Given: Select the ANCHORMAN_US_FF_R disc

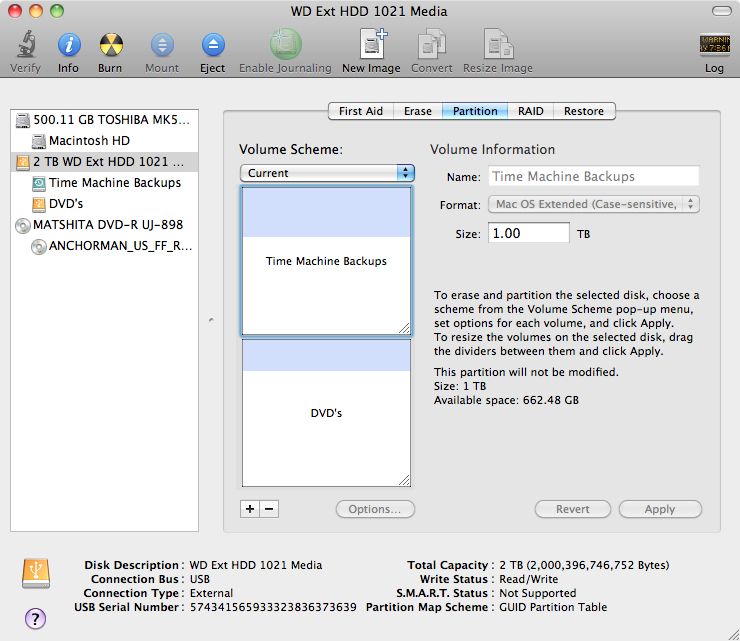Looking at the screenshot, I should (104, 246).
